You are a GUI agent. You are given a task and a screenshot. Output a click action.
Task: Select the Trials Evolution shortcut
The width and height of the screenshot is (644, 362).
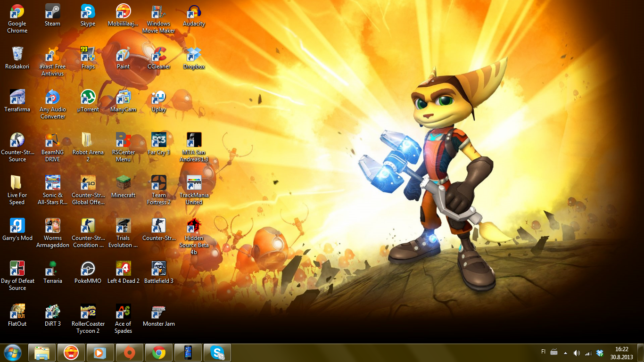pyautogui.click(x=123, y=233)
